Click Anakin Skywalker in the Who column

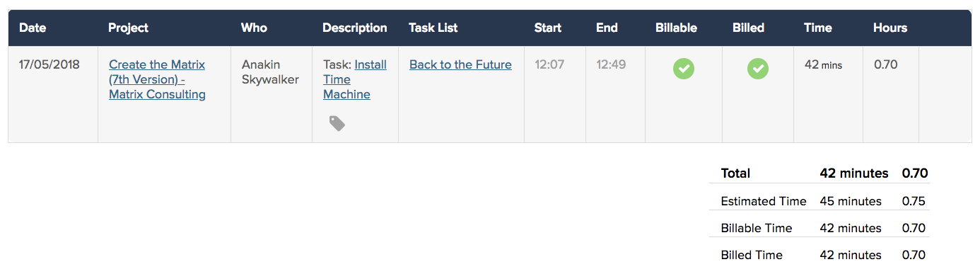tap(270, 72)
